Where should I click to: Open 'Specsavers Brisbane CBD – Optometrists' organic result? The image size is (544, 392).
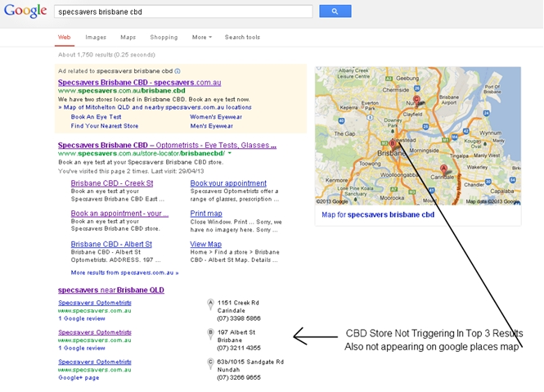(167, 145)
